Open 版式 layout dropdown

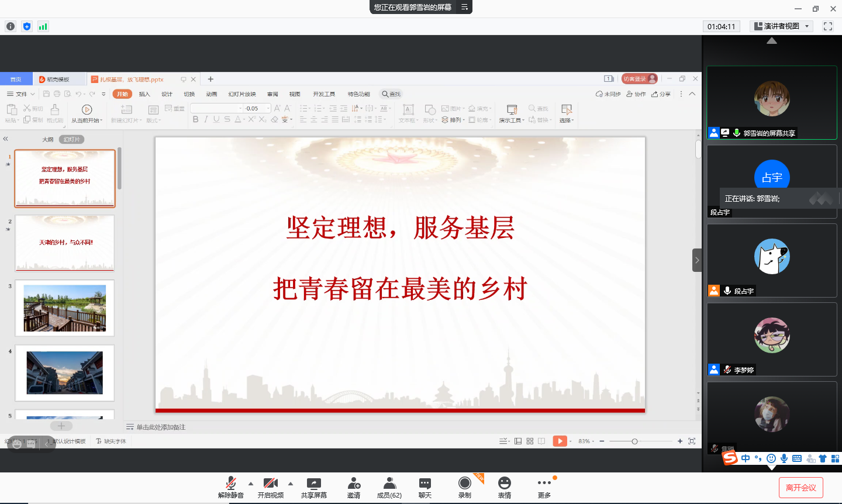pyautogui.click(x=153, y=120)
